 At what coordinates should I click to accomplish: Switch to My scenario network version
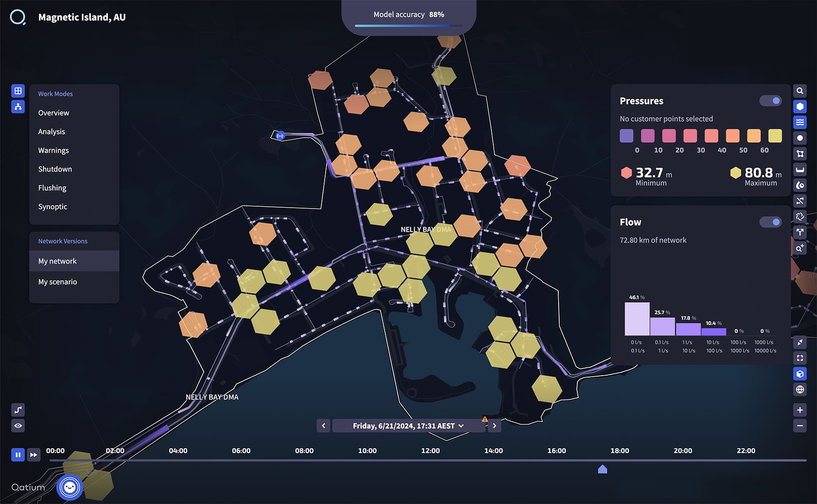tap(57, 282)
